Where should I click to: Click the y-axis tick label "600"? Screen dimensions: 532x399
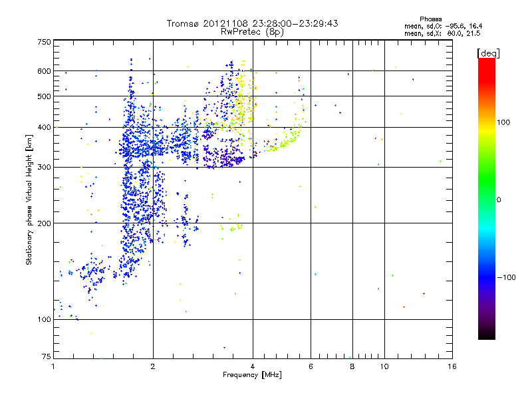point(44,71)
